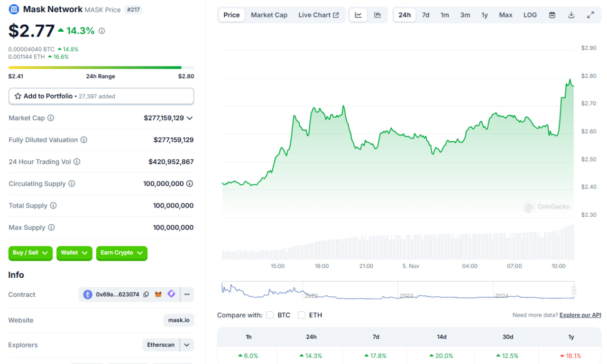Click the #217 rank badge
The width and height of the screenshot is (607, 364).
pyautogui.click(x=133, y=9)
